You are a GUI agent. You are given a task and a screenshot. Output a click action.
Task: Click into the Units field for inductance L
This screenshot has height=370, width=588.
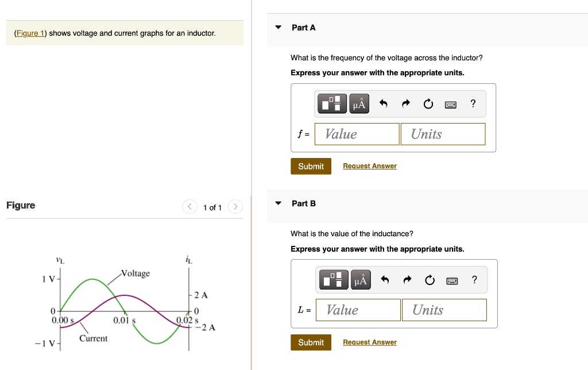444,310
